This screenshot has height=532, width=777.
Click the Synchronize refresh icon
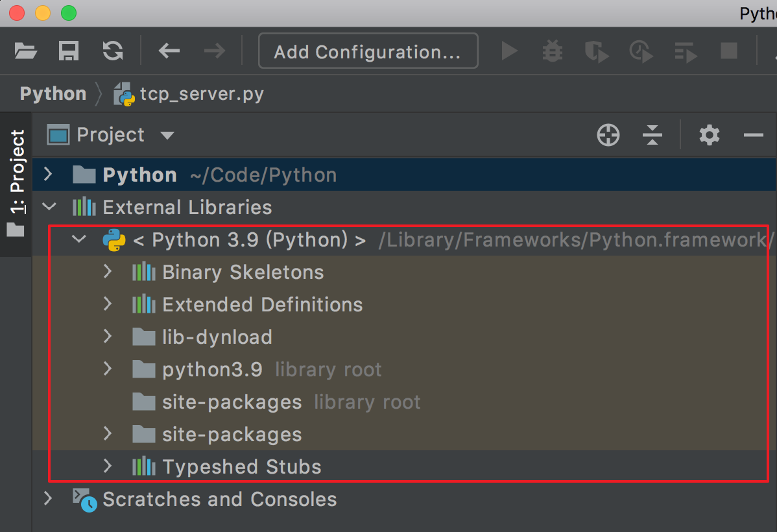113,51
